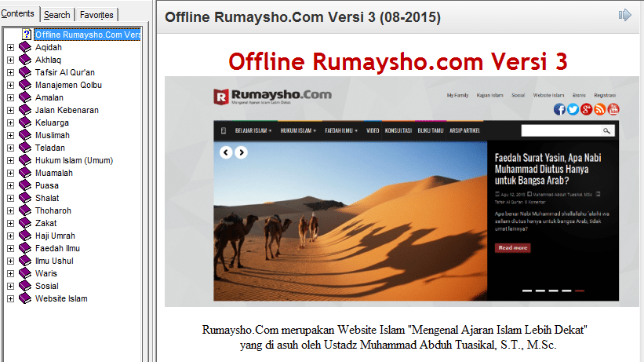Click the KONSULTASI link in banner
This screenshot has height=362, width=644.
pos(398,130)
